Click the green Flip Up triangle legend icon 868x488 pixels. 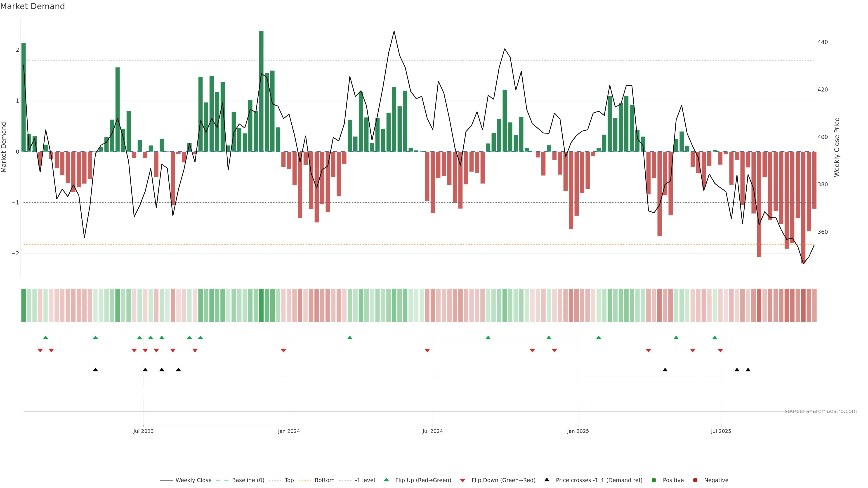[x=386, y=480]
